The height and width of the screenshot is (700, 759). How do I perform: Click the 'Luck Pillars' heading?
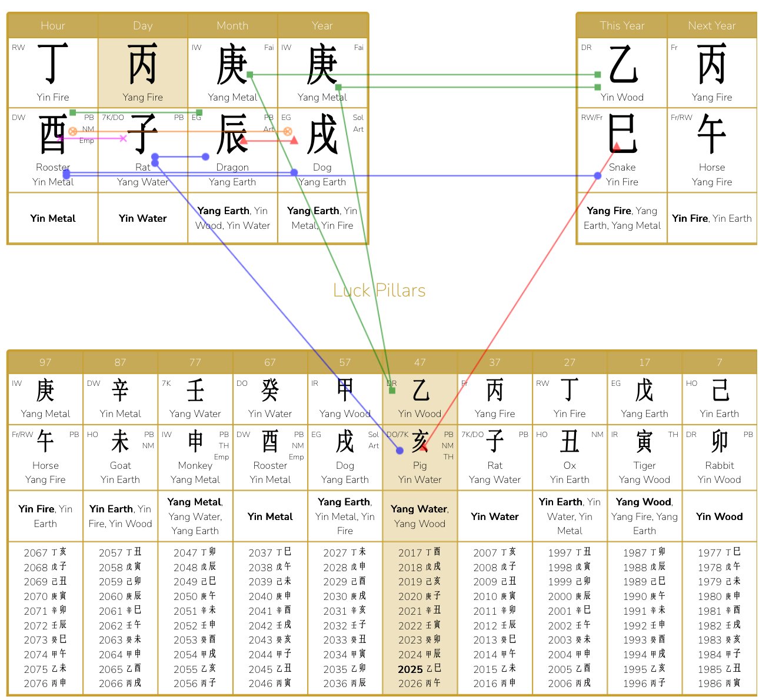379,290
